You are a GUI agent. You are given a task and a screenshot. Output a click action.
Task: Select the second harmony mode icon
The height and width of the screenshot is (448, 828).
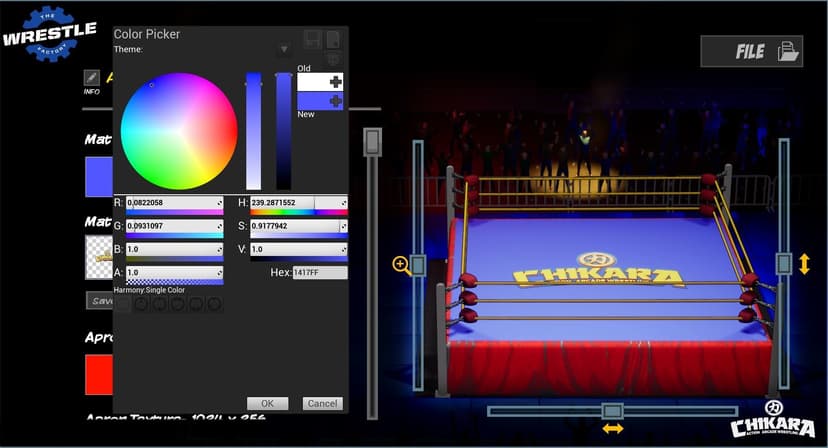(x=141, y=304)
